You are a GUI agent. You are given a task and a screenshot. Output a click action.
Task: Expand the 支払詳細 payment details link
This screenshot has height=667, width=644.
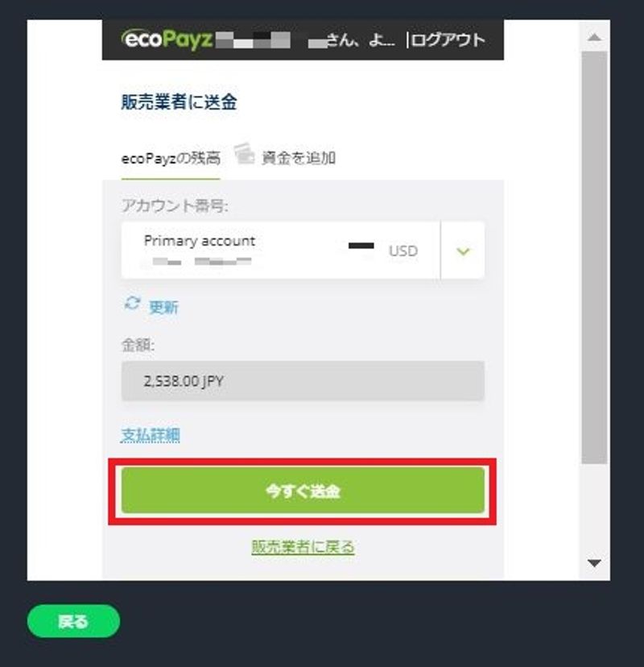click(x=151, y=435)
